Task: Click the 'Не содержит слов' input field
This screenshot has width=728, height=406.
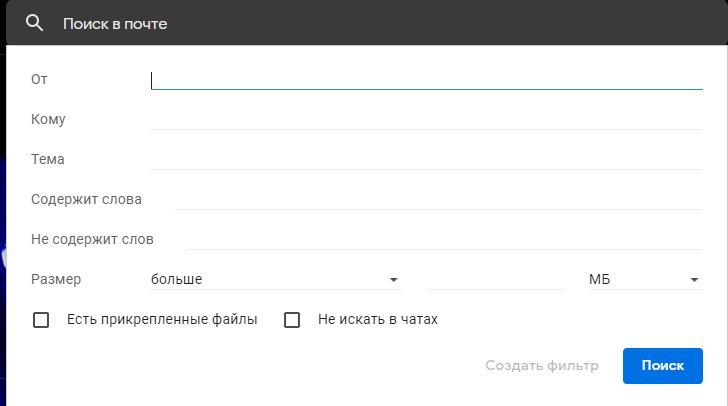Action: point(444,239)
